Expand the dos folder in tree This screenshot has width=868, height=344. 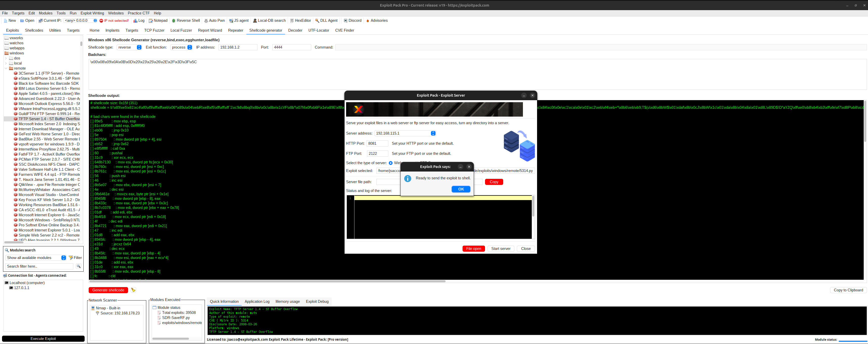(6, 58)
